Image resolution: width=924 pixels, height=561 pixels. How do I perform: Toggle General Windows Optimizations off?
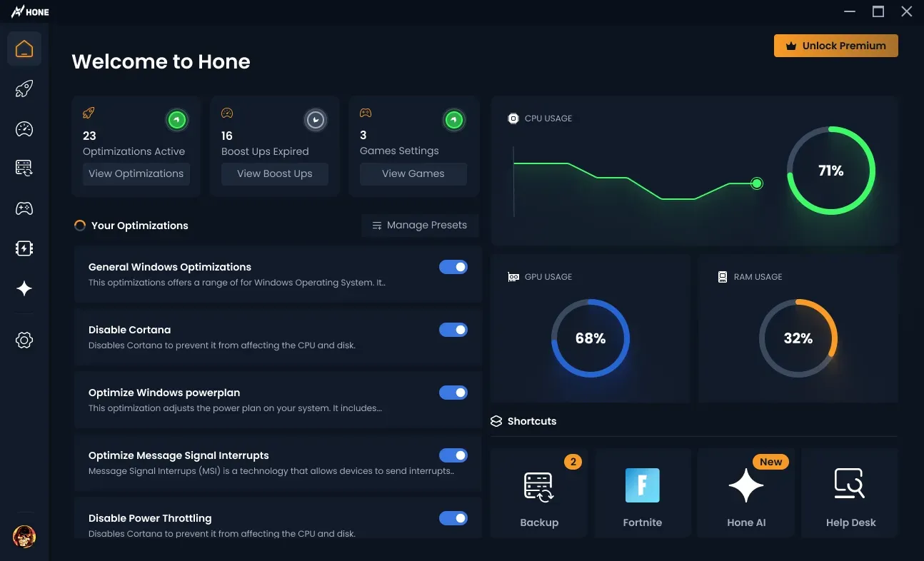(453, 267)
